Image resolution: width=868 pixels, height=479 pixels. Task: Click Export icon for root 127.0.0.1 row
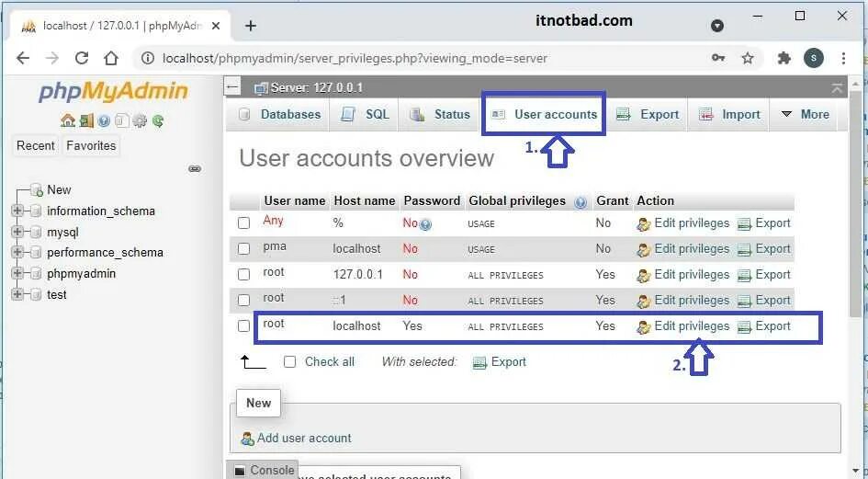click(745, 276)
